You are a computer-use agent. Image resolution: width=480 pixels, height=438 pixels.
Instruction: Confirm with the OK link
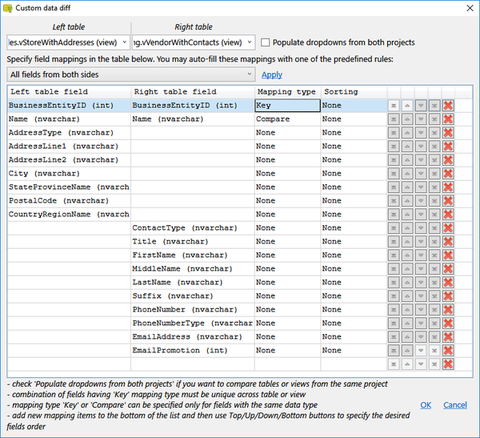pyautogui.click(x=426, y=405)
